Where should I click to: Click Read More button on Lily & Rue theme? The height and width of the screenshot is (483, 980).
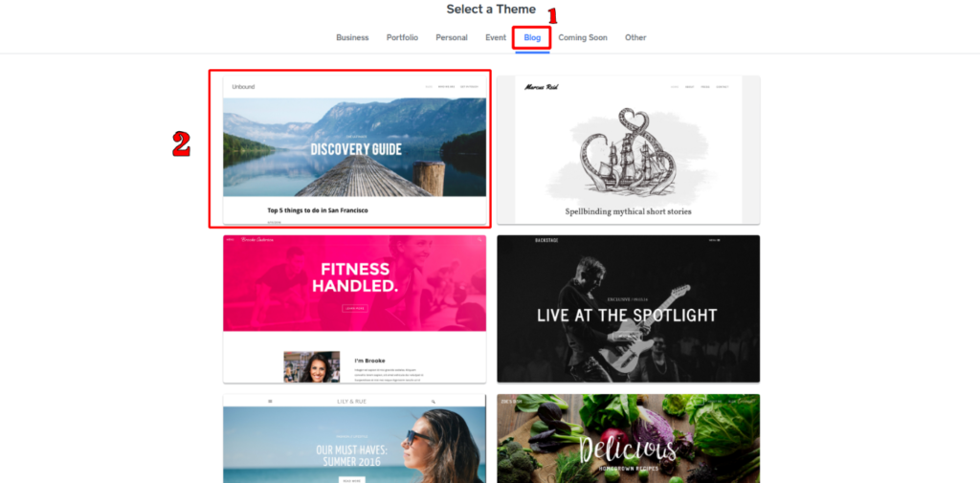pyautogui.click(x=352, y=480)
